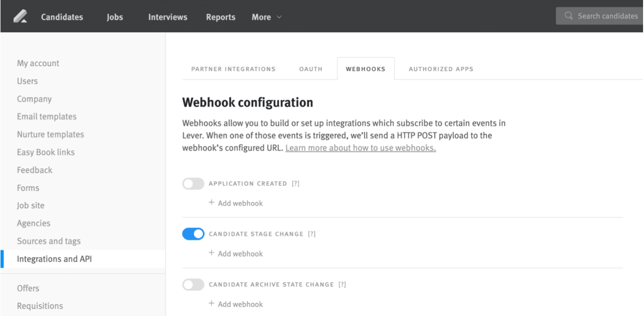This screenshot has height=316, width=644.
Task: Enable the Candidate Archive State Change toggle
Action: coord(193,284)
